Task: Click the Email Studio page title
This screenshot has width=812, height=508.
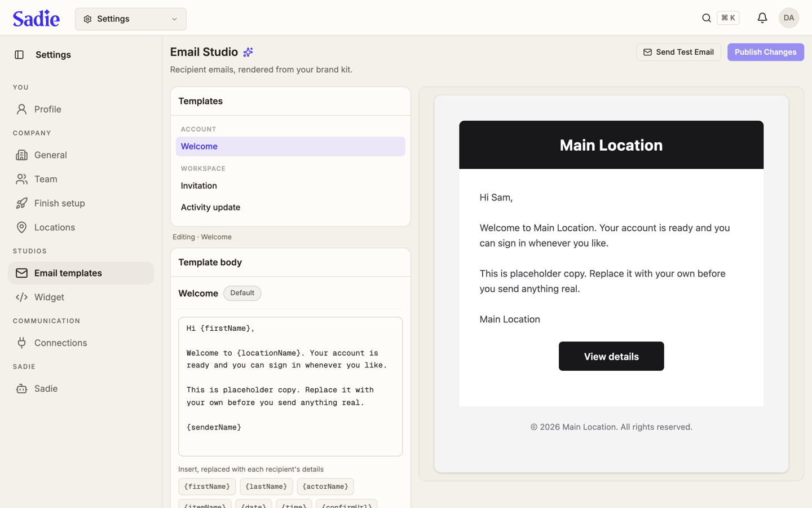Action: pos(204,52)
